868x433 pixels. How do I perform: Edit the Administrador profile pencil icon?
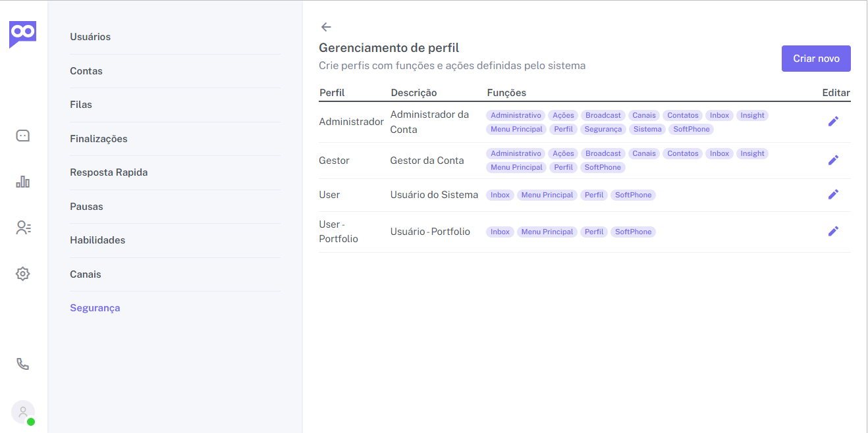click(x=833, y=121)
